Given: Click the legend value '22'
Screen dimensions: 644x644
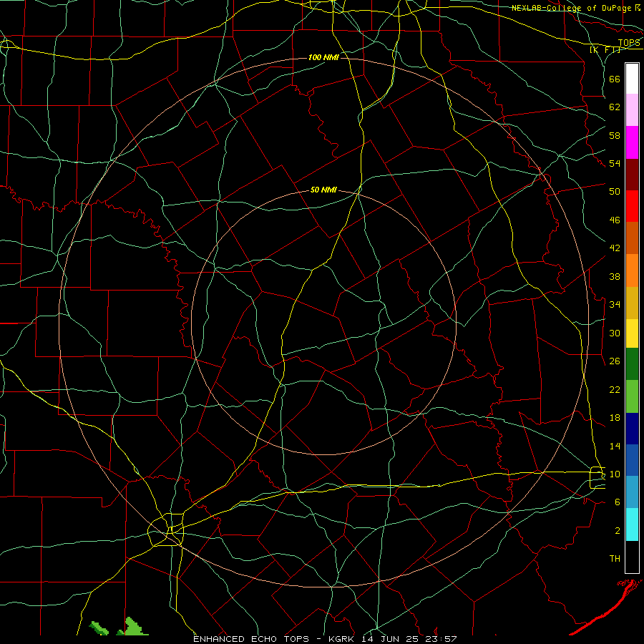Looking at the screenshot, I should click(615, 389).
